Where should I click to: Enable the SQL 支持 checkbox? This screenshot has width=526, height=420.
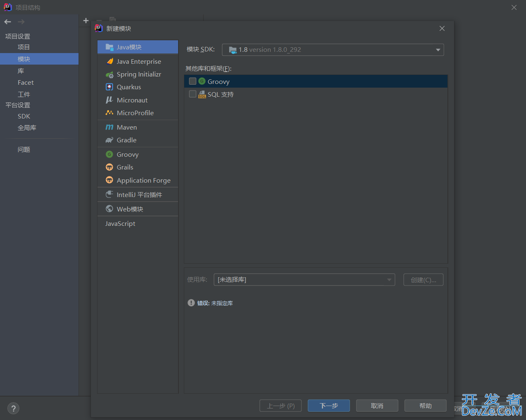192,94
